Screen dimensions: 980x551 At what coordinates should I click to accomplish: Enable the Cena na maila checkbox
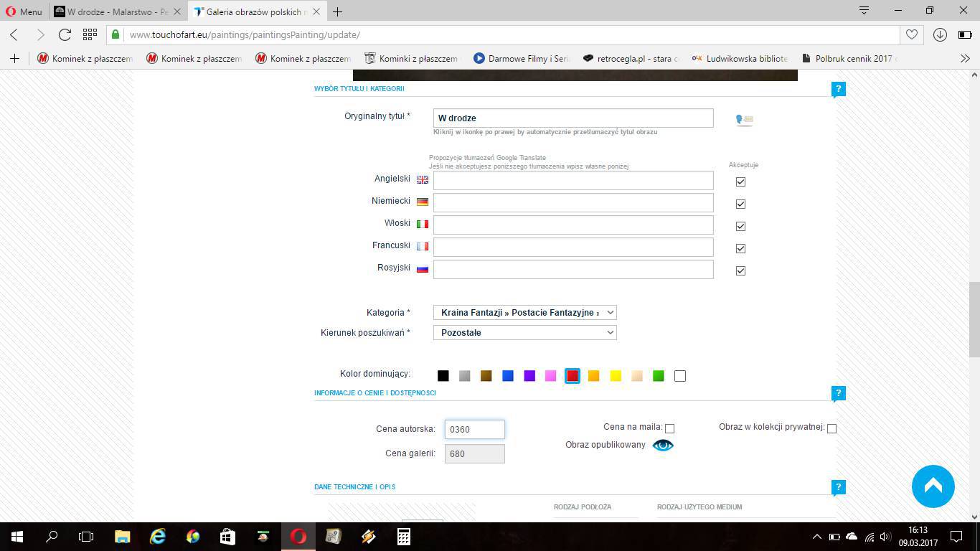click(x=669, y=428)
